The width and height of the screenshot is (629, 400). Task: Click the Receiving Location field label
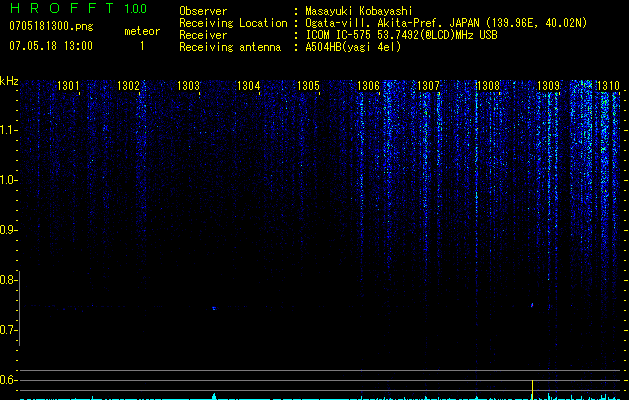tap(233, 23)
